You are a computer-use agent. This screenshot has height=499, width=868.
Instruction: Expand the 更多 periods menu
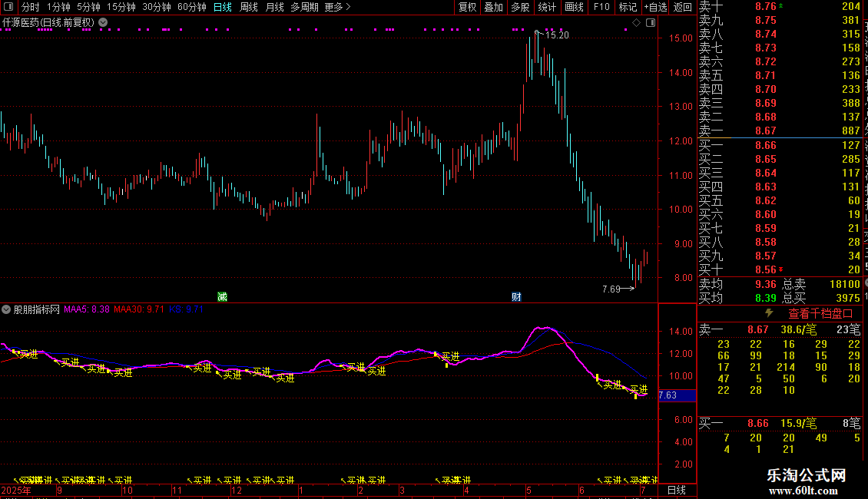pos(337,7)
